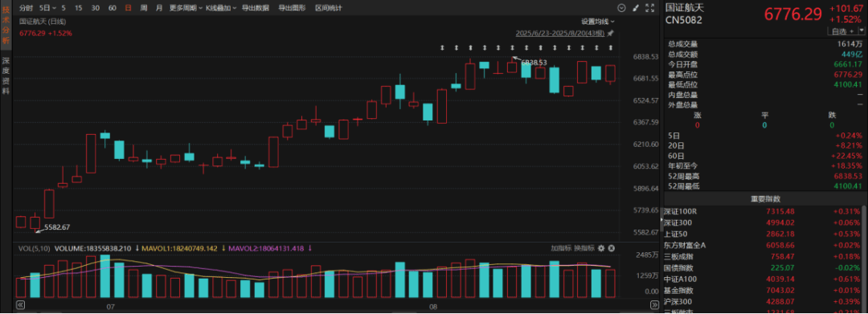This screenshot has width=868, height=314.
Task: Open the drawing brush tool
Action: coord(636,8)
